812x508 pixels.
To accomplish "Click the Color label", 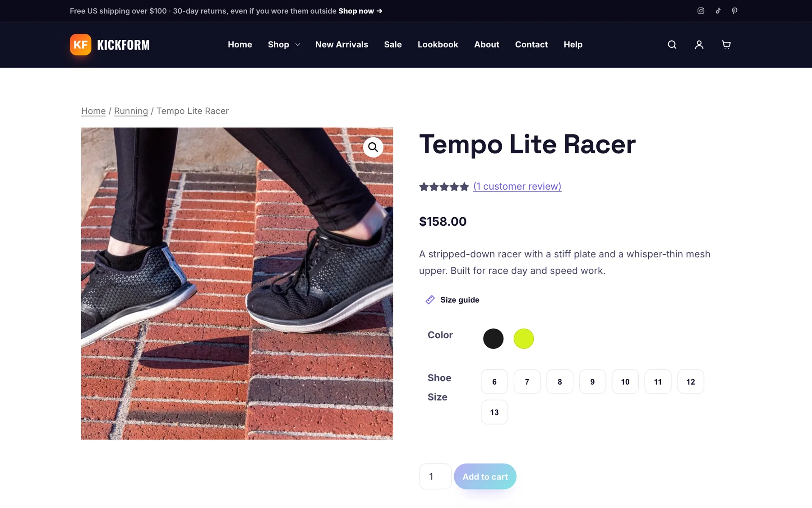I will click(440, 335).
